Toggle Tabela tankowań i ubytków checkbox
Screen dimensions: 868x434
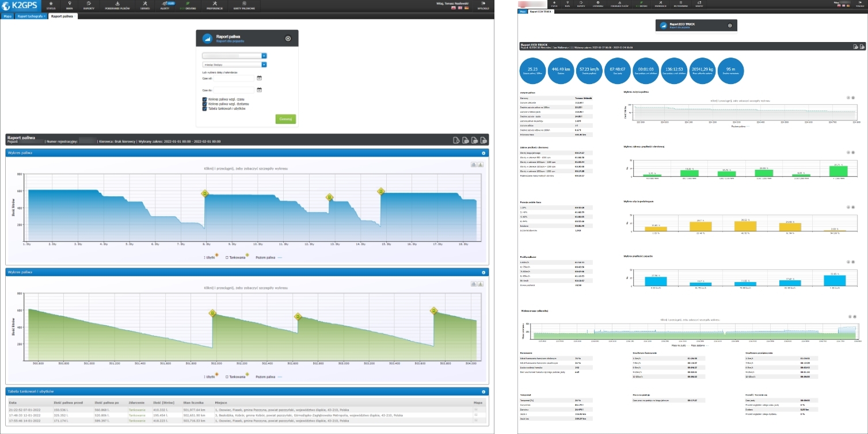pyautogui.click(x=205, y=108)
